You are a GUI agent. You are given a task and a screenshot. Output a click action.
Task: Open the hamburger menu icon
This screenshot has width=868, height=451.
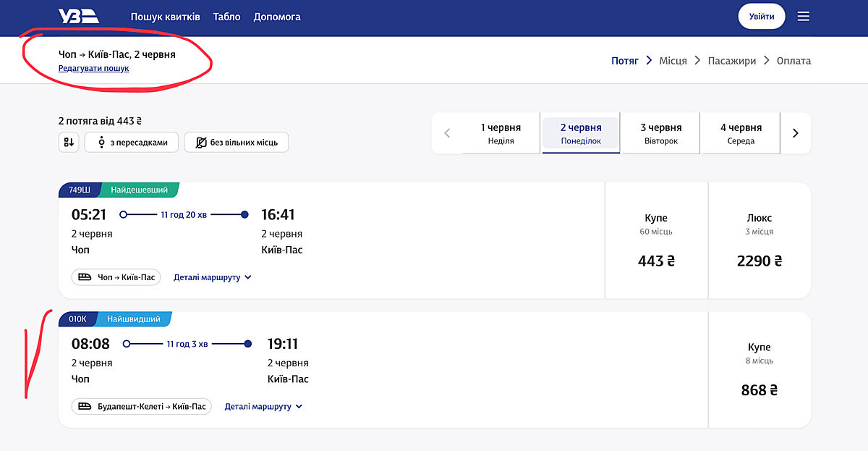pyautogui.click(x=803, y=17)
